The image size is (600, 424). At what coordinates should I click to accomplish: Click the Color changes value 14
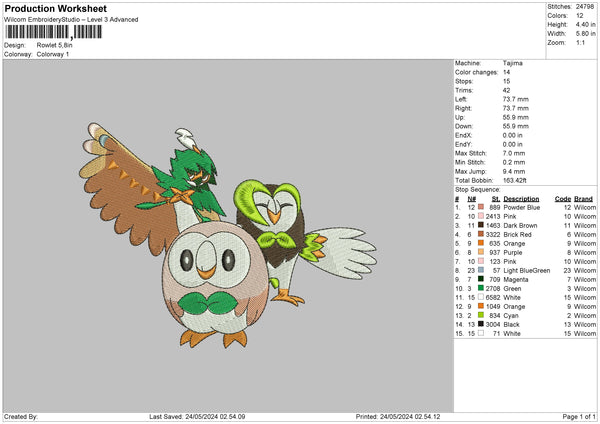pos(506,72)
